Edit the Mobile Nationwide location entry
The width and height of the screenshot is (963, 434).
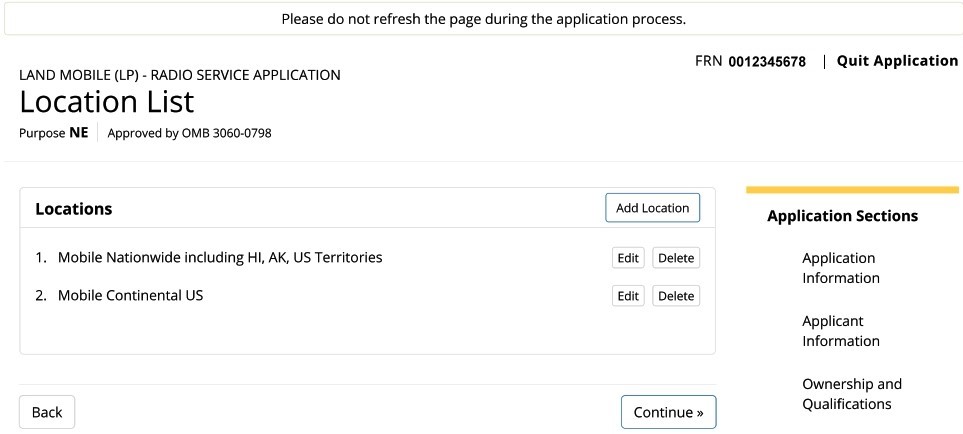[628, 258]
